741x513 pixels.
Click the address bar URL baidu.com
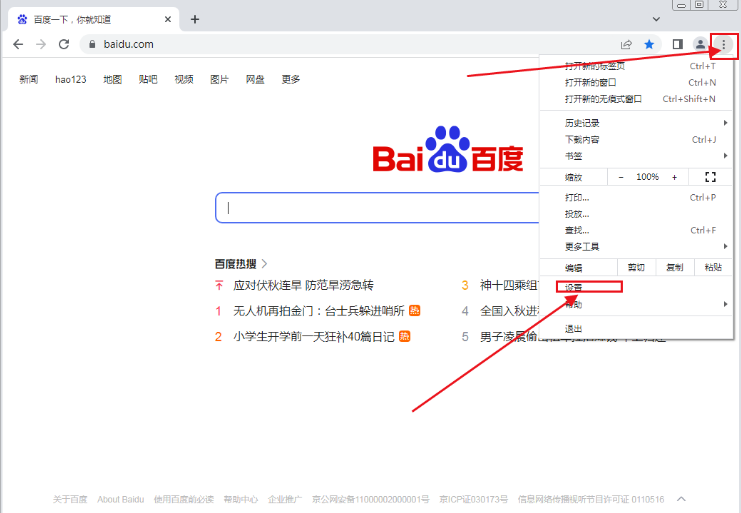point(129,44)
